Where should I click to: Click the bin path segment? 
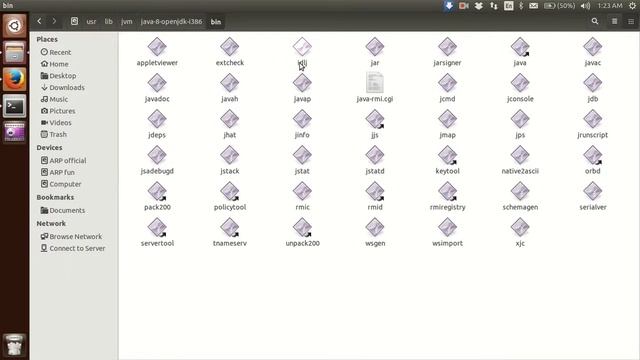tap(216, 21)
